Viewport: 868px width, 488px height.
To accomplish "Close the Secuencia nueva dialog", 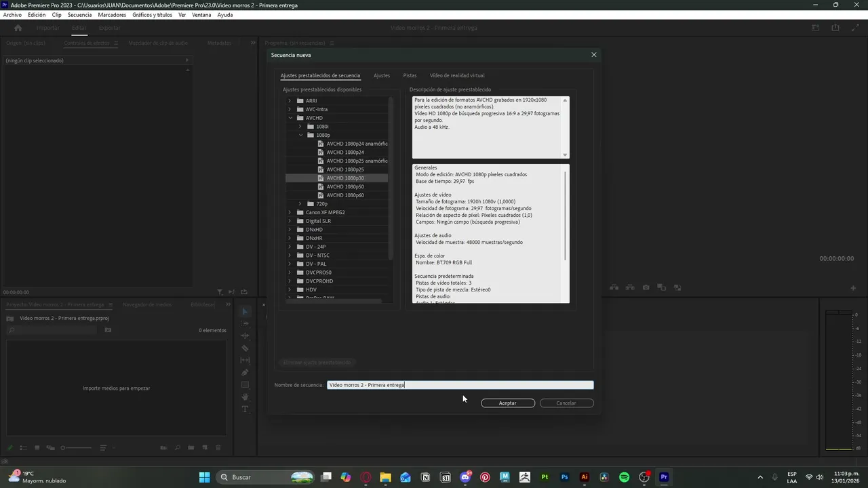I will (x=594, y=55).
